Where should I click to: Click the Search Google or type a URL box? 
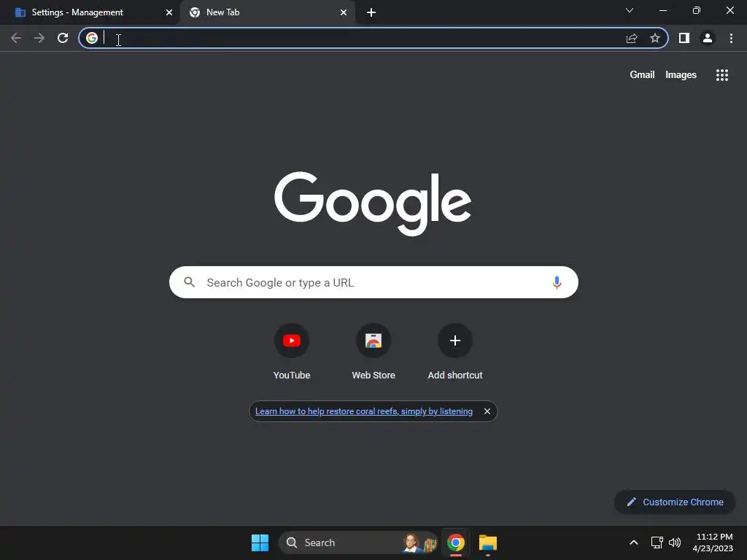pyautogui.click(x=373, y=282)
